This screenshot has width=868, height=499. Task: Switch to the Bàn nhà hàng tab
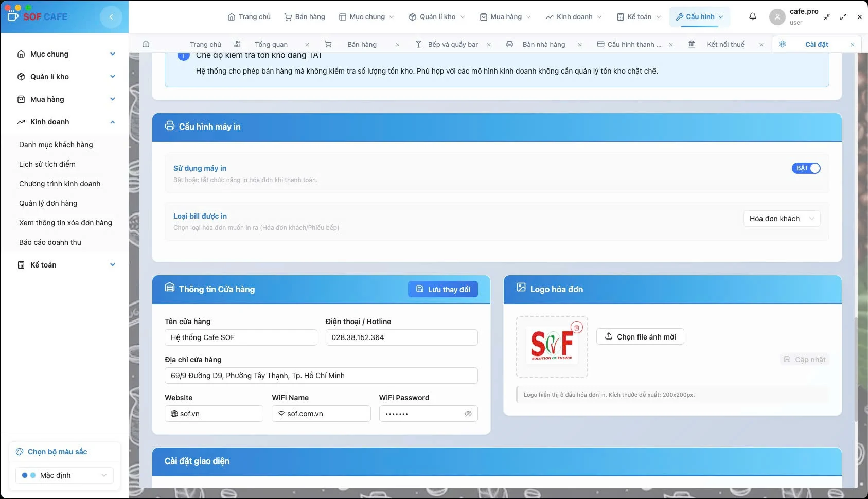544,45
